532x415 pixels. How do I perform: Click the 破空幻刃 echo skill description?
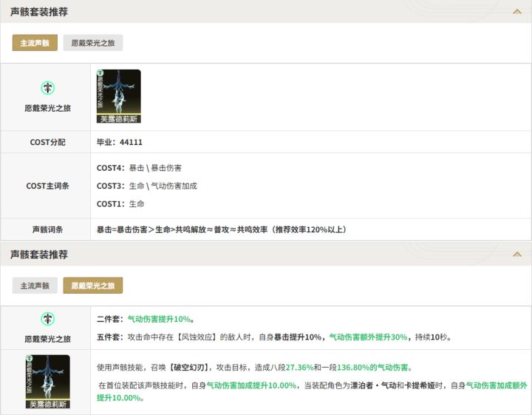coord(254,368)
